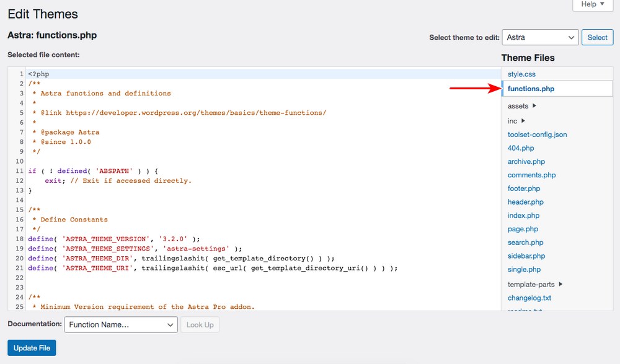Viewport: 620px width, 364px height.
Task: Click the Select theme button
Action: (x=597, y=37)
